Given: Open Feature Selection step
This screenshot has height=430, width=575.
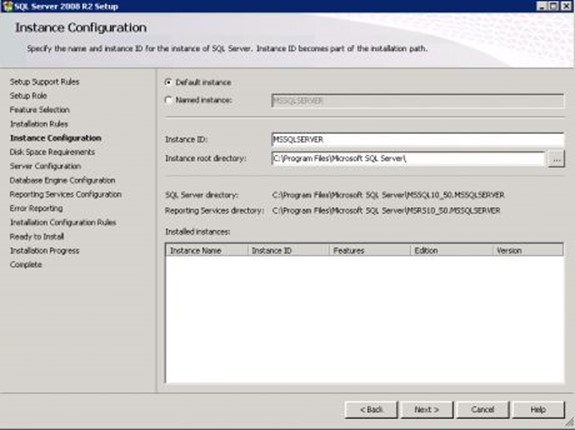Looking at the screenshot, I should click(x=40, y=110).
